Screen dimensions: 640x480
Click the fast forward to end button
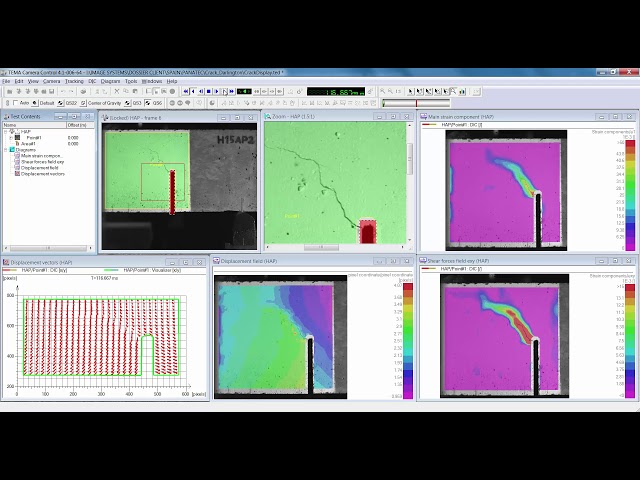coord(232,91)
